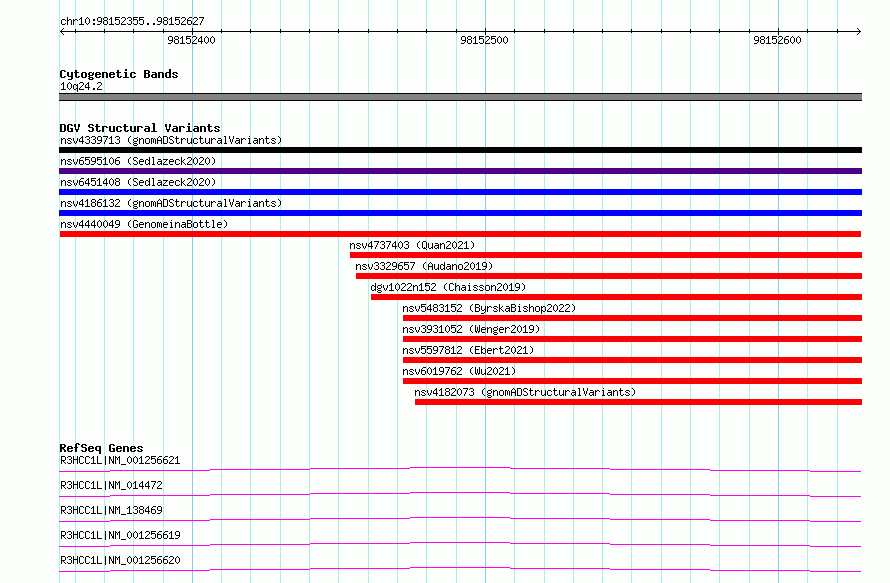The width and height of the screenshot is (890, 583).
Task: Open variant nsv3329657 (Audano2019) label
Action: coord(424,266)
